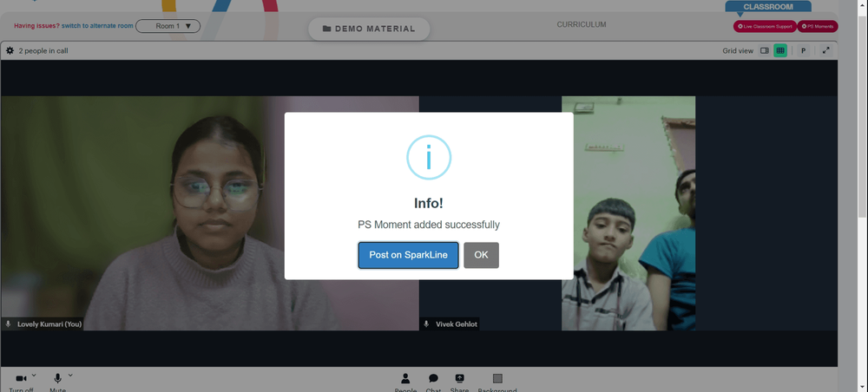868x392 pixels.
Task: Expand camera options chevron
Action: pos(34,375)
